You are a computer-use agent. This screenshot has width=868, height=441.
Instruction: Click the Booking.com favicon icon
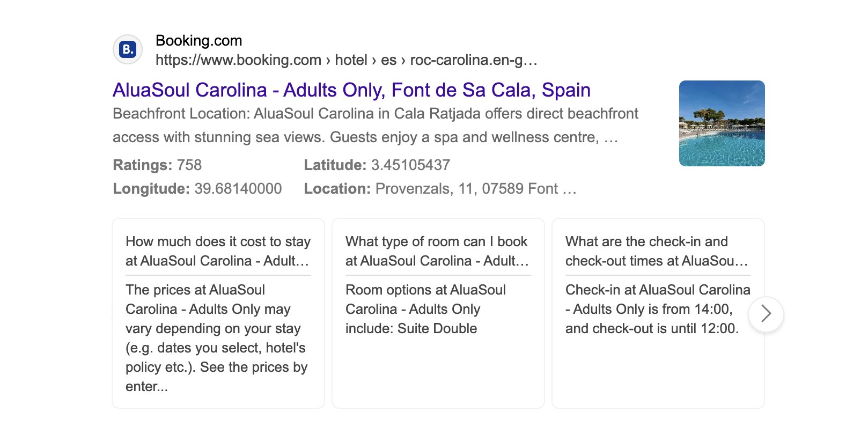coord(128,49)
